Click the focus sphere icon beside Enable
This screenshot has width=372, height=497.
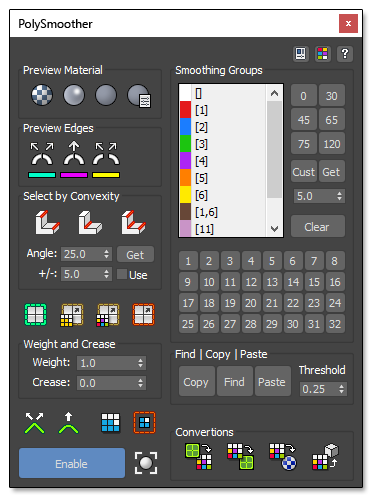(x=146, y=463)
